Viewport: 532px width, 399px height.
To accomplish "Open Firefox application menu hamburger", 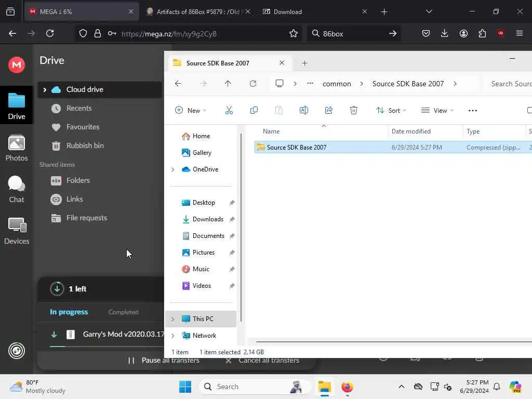I will click(x=520, y=33).
